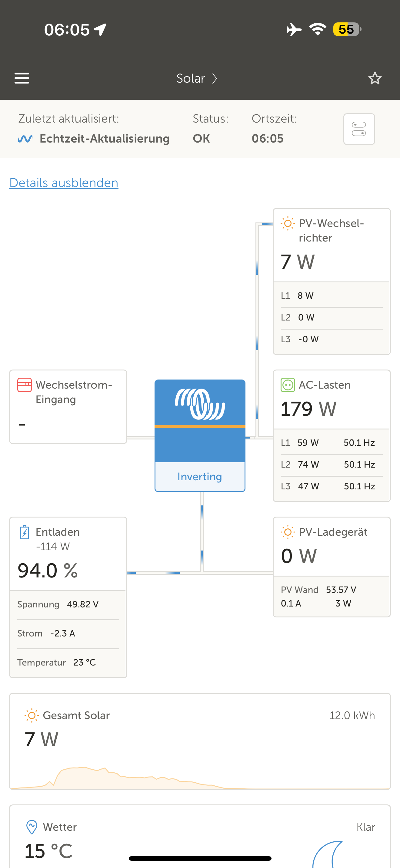
Task: Click Details ausblenden link
Action: tap(64, 182)
